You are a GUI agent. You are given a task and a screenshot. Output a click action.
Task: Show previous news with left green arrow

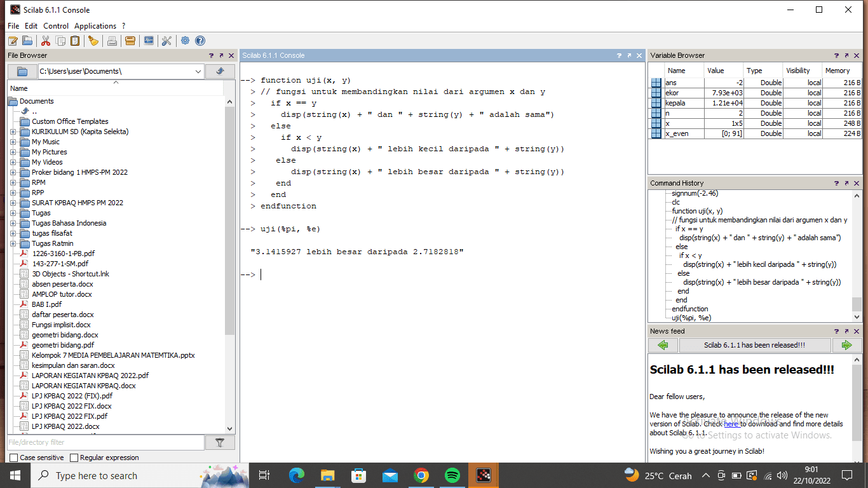click(x=663, y=345)
